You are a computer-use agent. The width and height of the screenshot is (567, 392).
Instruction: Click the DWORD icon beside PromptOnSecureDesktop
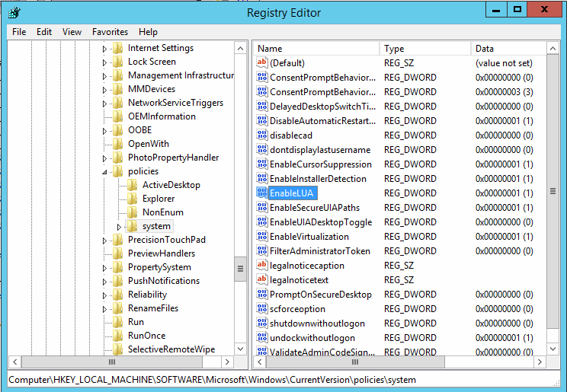[x=262, y=294]
